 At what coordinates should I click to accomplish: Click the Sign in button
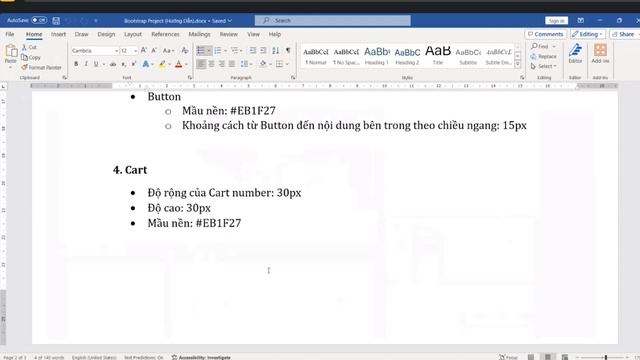pos(556,20)
